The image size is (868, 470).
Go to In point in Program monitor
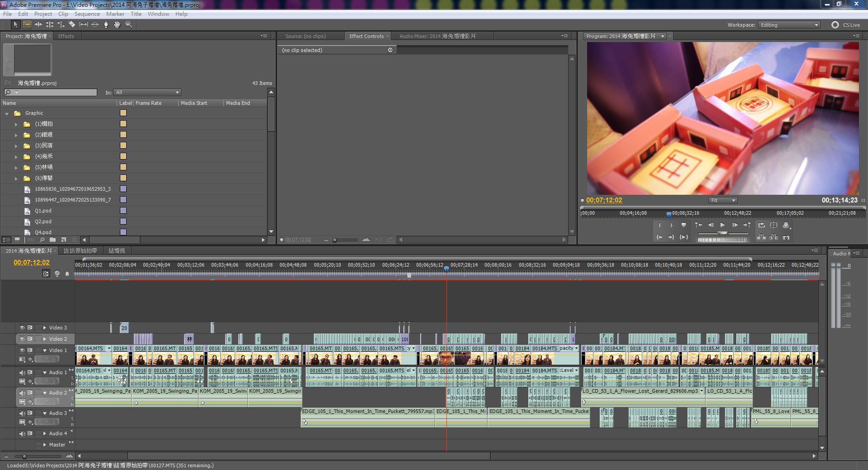[x=659, y=237]
